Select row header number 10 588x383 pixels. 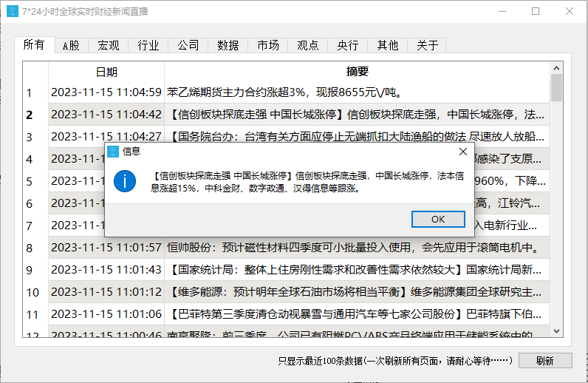click(35, 292)
